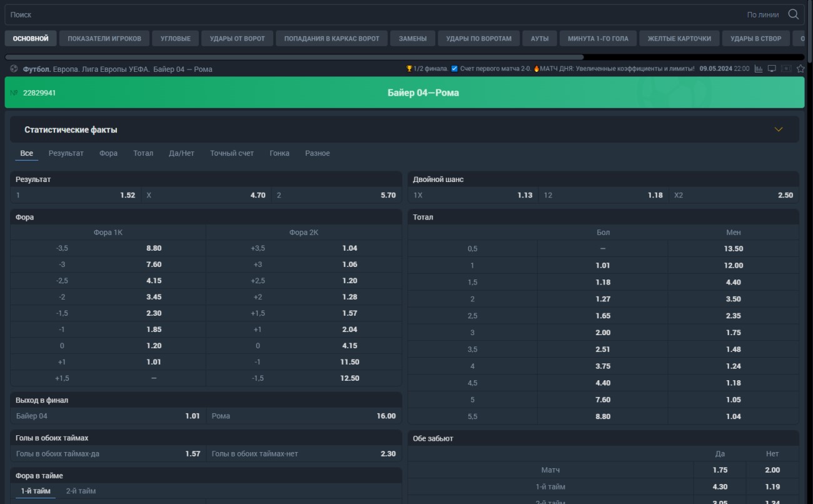813x504 pixels.
Task: Select total 2,5 under at 2.35
Action: pyautogui.click(x=734, y=316)
